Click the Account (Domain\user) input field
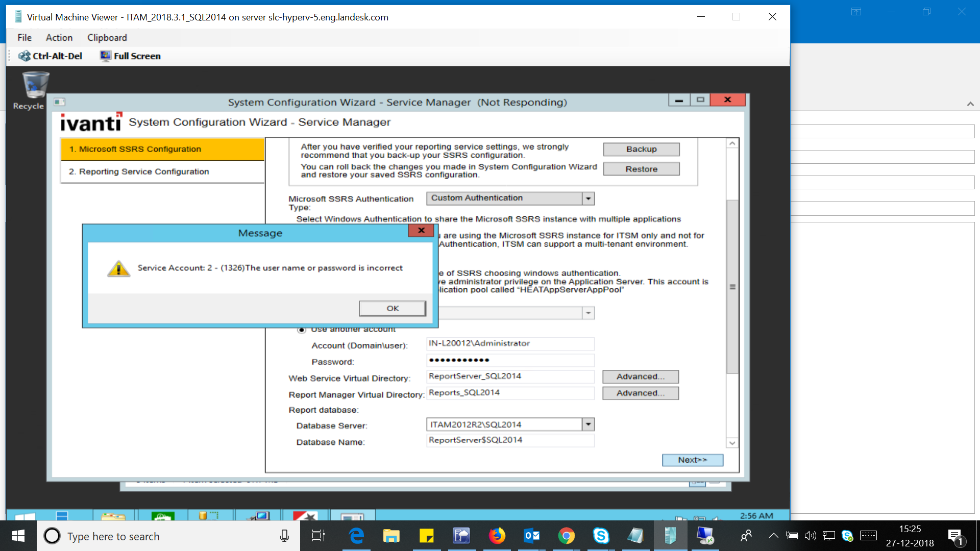Image resolution: width=980 pixels, height=551 pixels. tap(510, 344)
